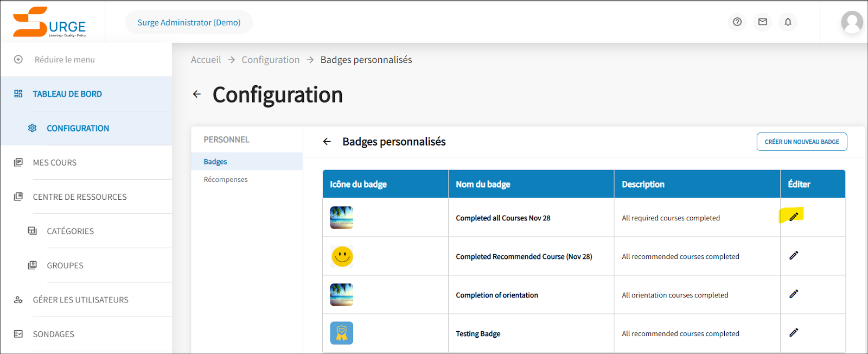Click the smiley face badge thumbnail

point(341,256)
